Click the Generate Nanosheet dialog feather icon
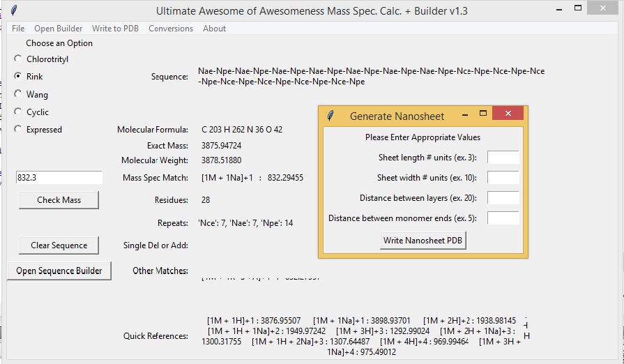The width and height of the screenshot is (624, 364). click(330, 115)
